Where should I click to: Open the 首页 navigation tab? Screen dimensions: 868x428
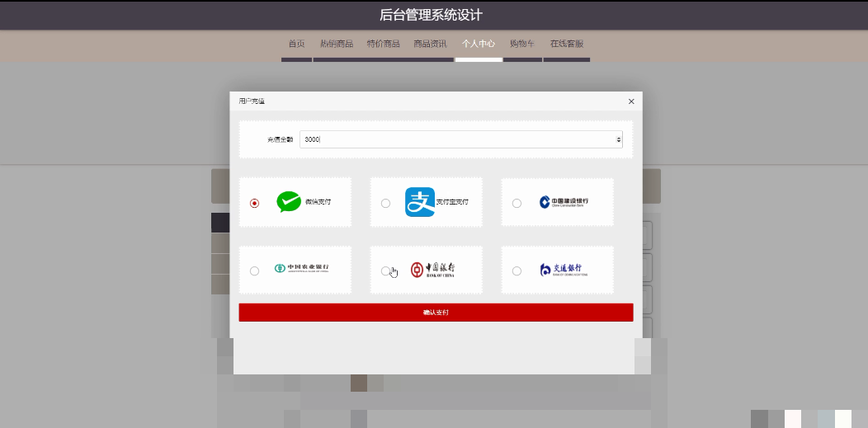click(297, 44)
